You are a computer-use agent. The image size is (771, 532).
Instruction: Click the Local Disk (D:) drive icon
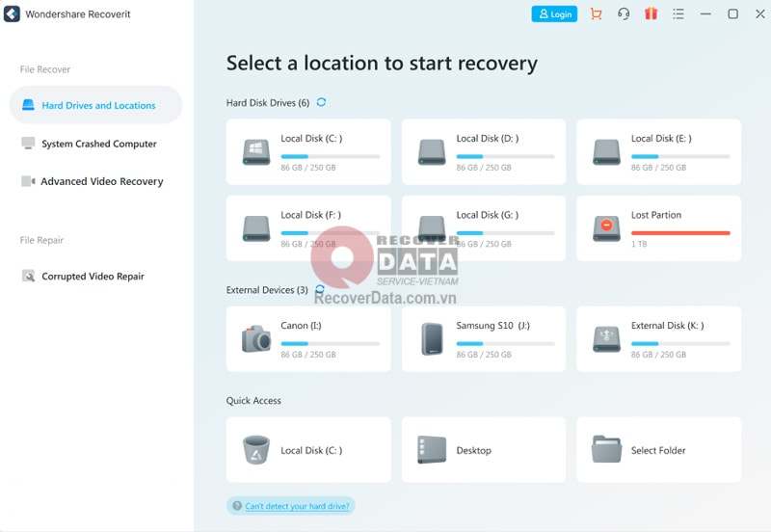click(x=432, y=151)
